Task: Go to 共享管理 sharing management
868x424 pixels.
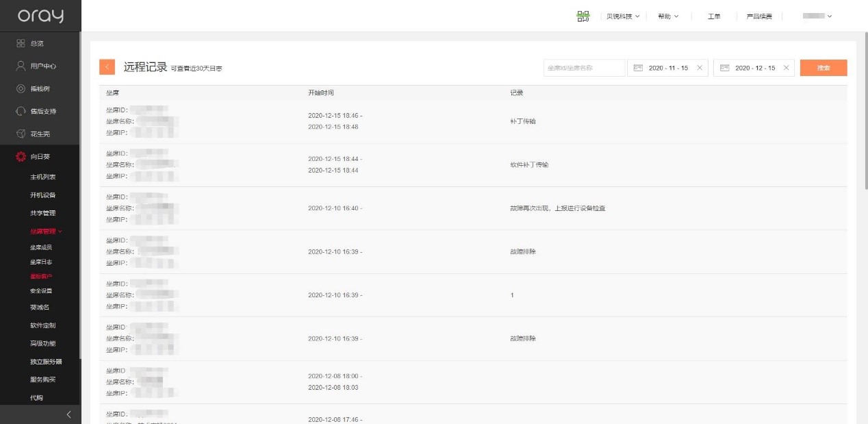Action: point(42,213)
